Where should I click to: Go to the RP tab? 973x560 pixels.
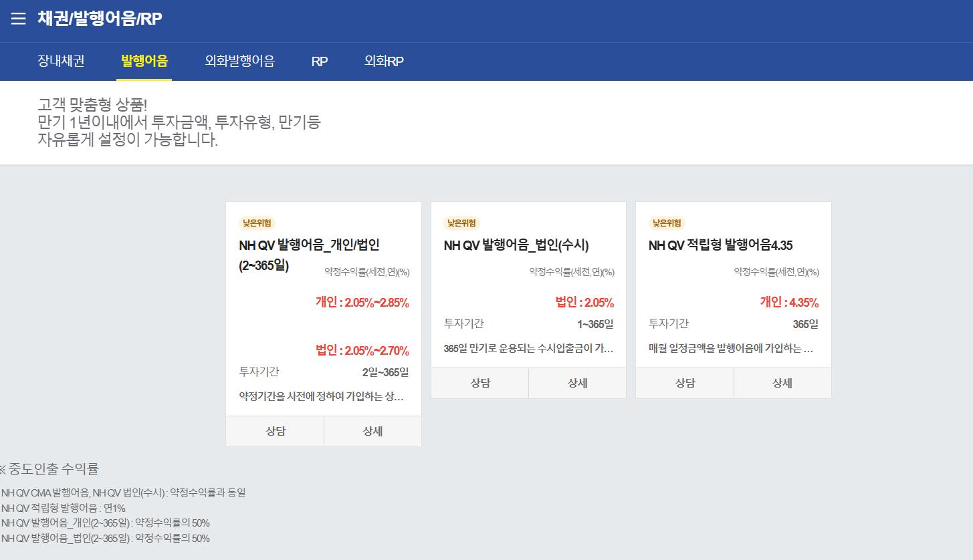coord(319,61)
